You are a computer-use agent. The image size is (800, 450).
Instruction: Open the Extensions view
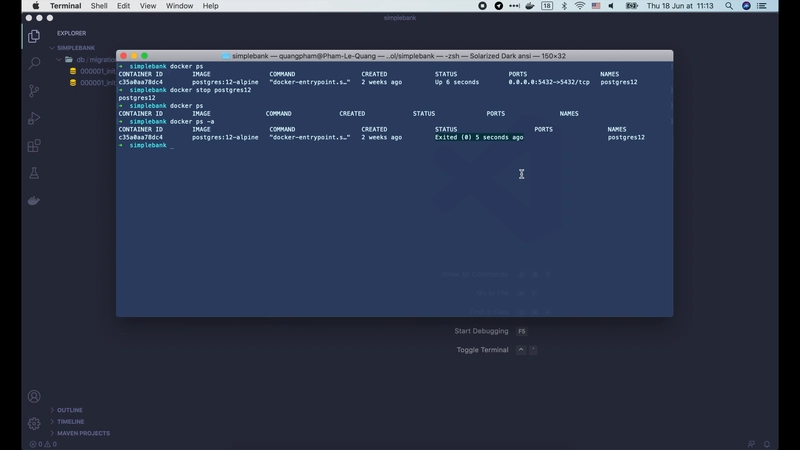[x=34, y=146]
